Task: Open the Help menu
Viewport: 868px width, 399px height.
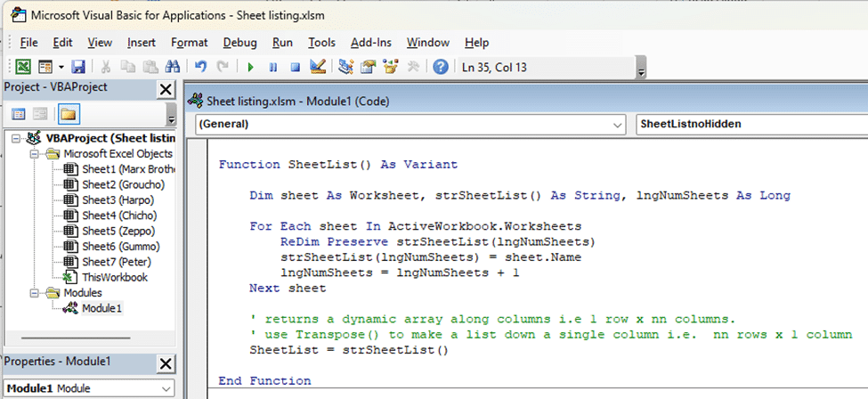Action: (476, 43)
